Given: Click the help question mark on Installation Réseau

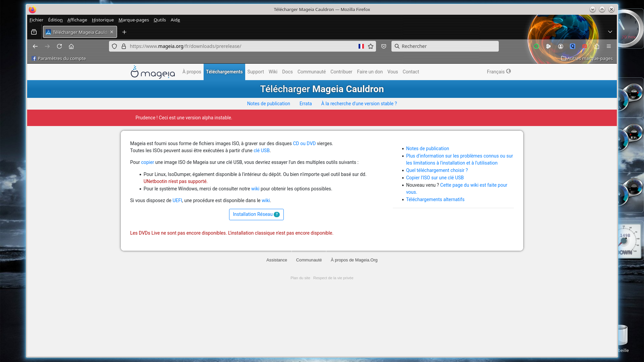Looking at the screenshot, I should pyautogui.click(x=277, y=215).
